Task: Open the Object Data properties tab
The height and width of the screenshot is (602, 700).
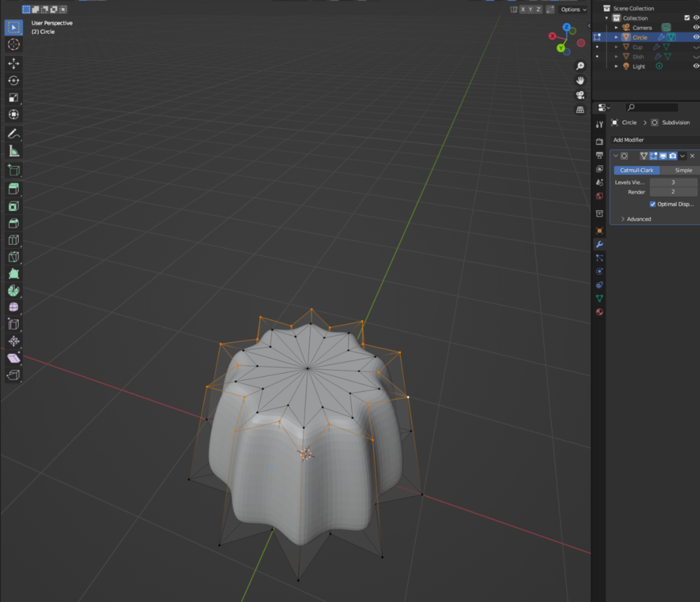Action: coord(599,298)
